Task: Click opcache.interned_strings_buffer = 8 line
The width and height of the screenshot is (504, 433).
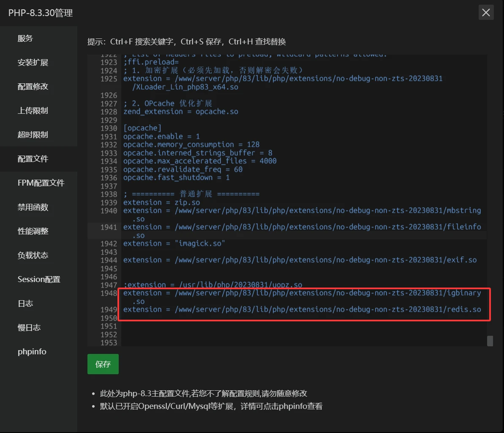Action: coord(198,153)
